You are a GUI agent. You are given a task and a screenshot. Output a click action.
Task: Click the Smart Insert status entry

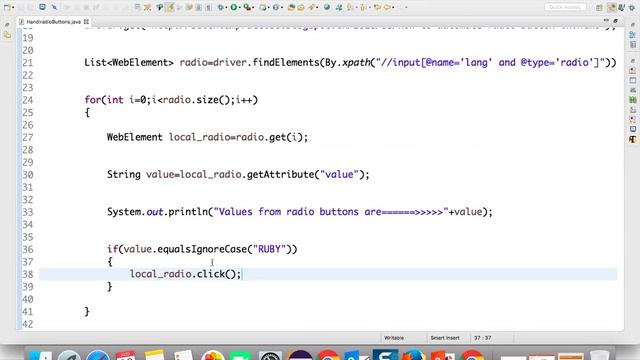(445, 338)
